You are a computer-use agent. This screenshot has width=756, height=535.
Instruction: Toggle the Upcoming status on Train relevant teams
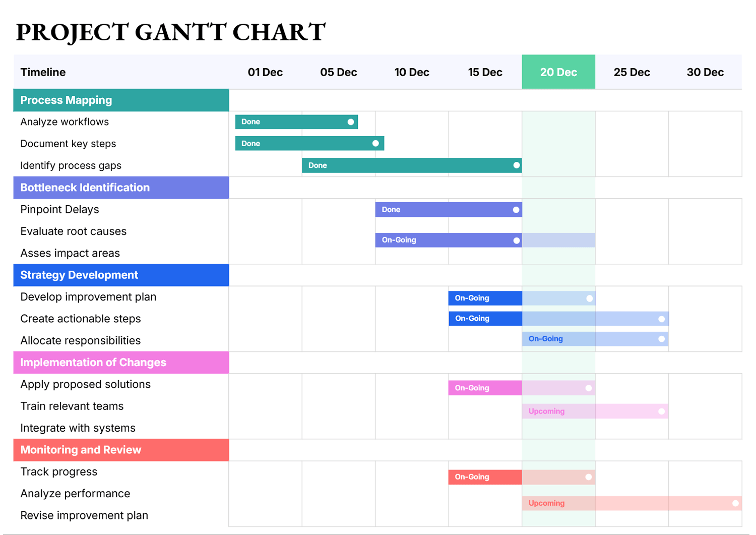pyautogui.click(x=546, y=411)
